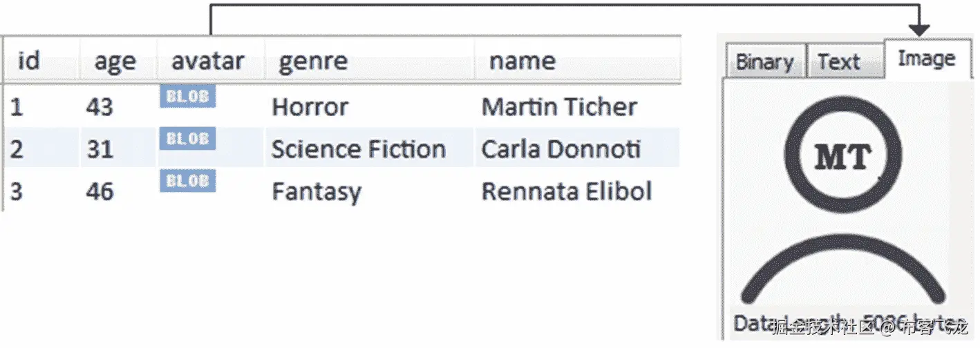Select the age cell showing 43
The height and width of the screenshot is (348, 980).
pyautogui.click(x=100, y=107)
